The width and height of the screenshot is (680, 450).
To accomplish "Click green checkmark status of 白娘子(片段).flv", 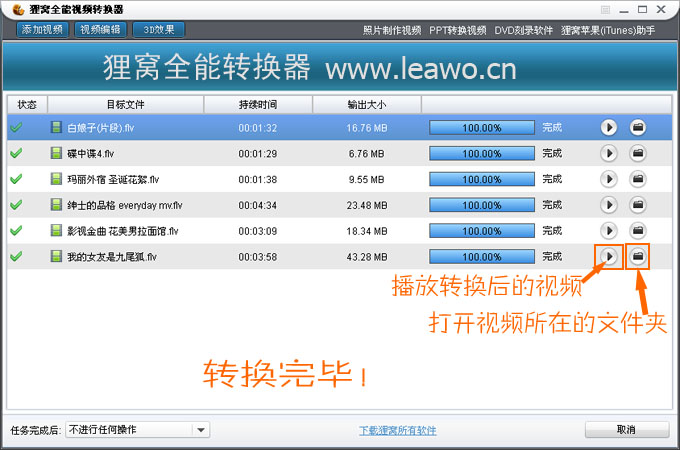I will [16, 127].
